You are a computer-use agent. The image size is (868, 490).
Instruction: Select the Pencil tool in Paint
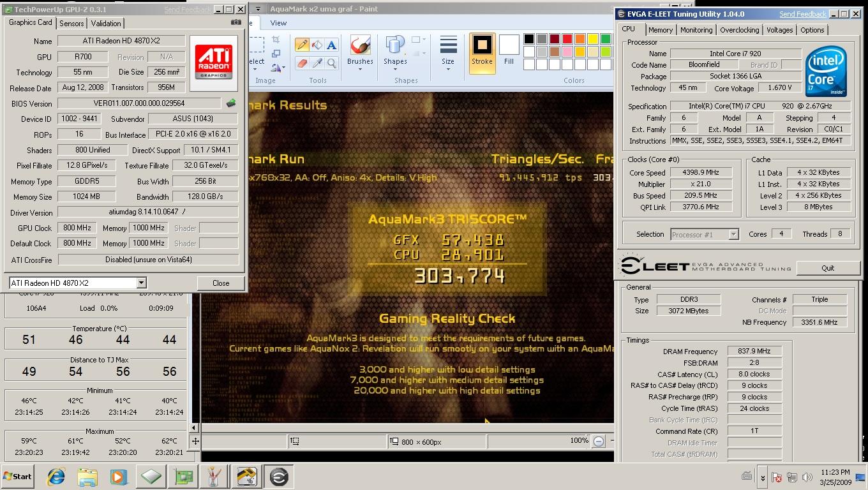302,45
